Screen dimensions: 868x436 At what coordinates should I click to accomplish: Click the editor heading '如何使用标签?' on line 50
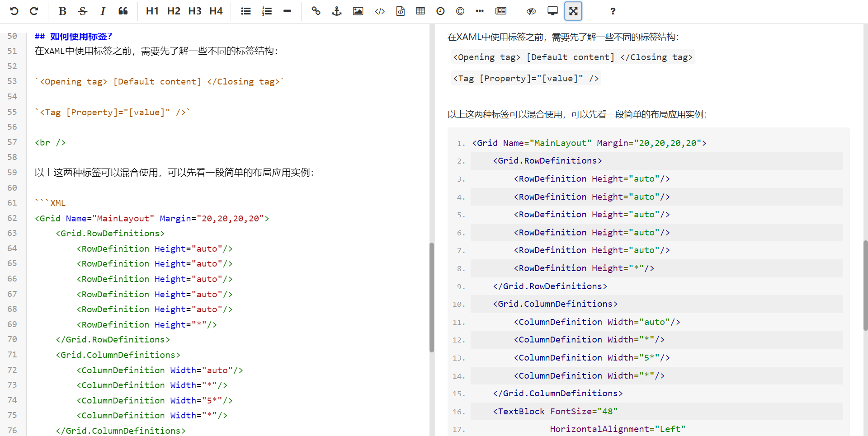pos(80,37)
